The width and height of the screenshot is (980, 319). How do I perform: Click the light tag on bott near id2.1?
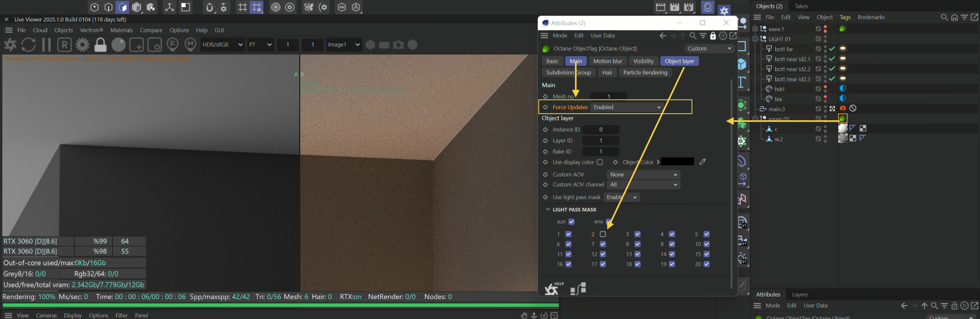(x=843, y=59)
